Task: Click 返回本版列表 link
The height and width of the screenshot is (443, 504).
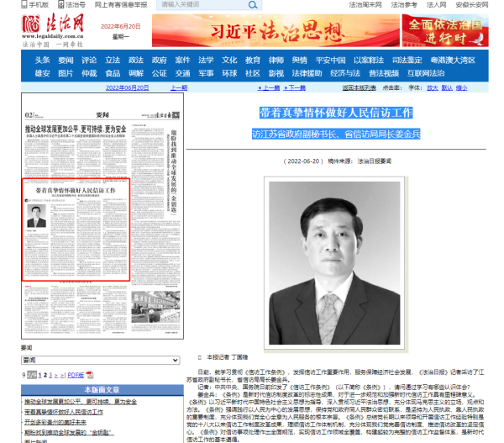Action: tap(359, 87)
